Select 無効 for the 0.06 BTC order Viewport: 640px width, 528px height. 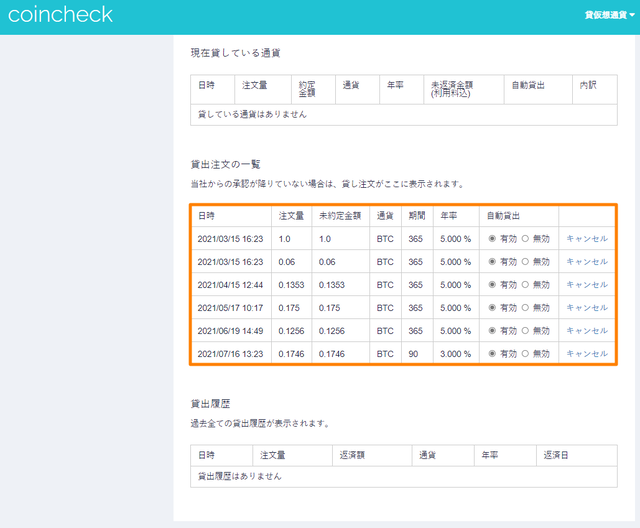[x=525, y=262]
